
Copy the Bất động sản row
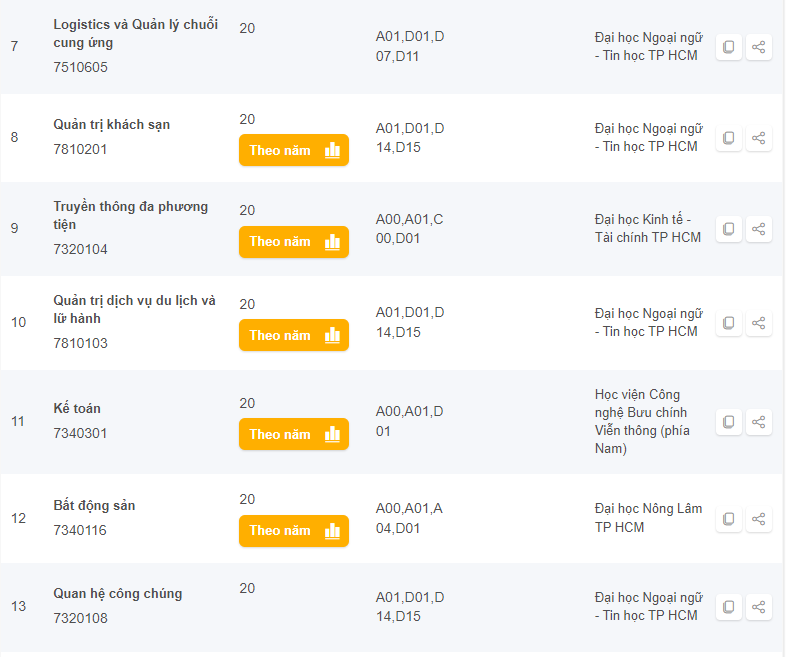click(729, 518)
